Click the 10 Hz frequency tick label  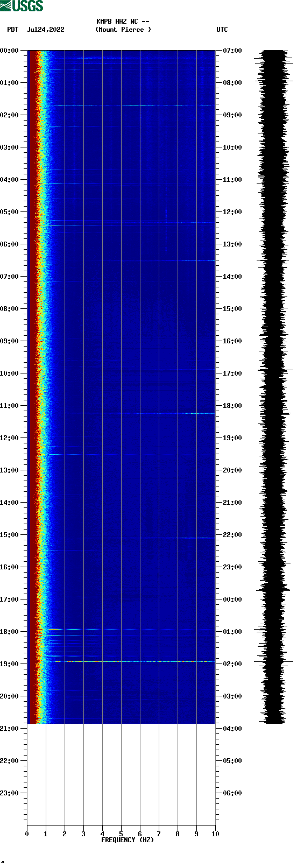tap(215, 834)
